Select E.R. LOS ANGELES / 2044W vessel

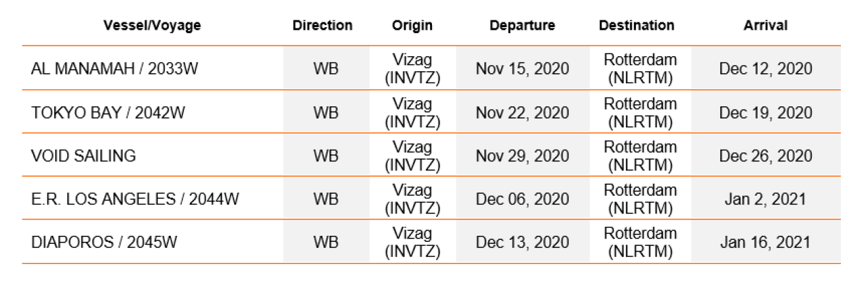click(x=135, y=199)
